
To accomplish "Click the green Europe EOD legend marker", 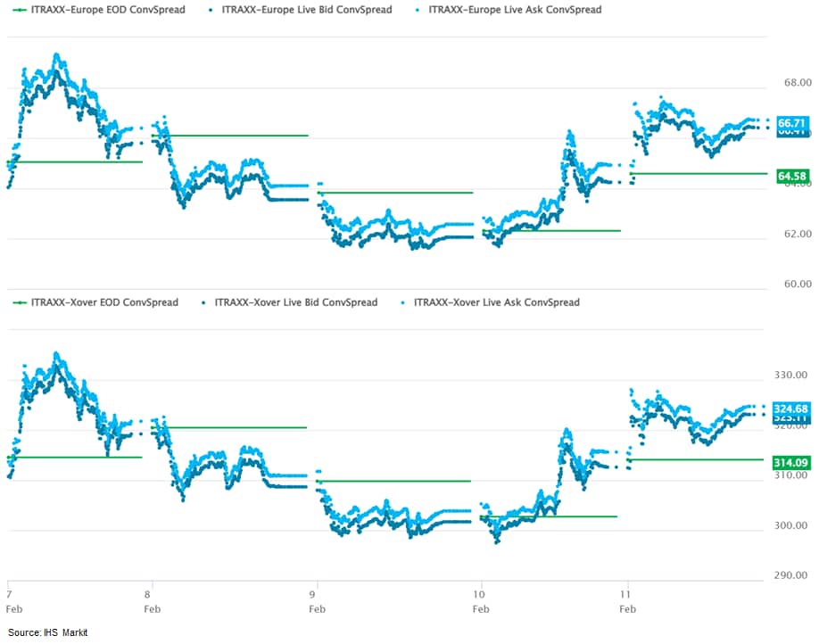I will pos(18,10).
